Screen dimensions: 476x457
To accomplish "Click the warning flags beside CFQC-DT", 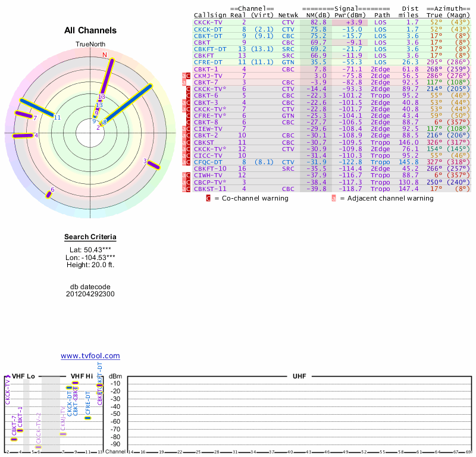I will click(186, 162).
